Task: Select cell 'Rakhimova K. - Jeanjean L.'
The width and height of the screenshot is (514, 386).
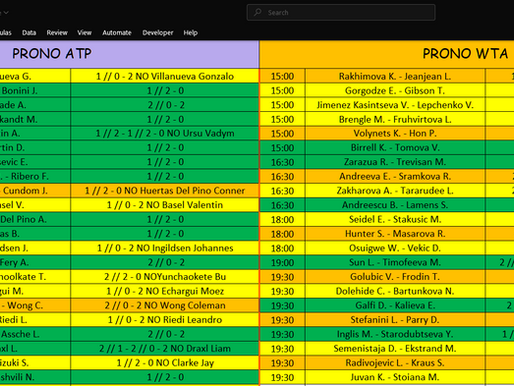Action: coord(395,76)
